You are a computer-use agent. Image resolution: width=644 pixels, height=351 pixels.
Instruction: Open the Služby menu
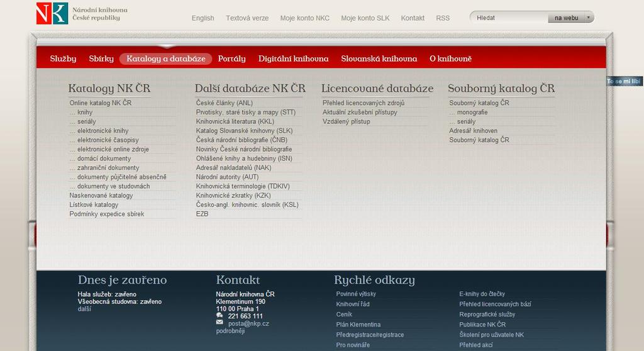pyautogui.click(x=63, y=58)
